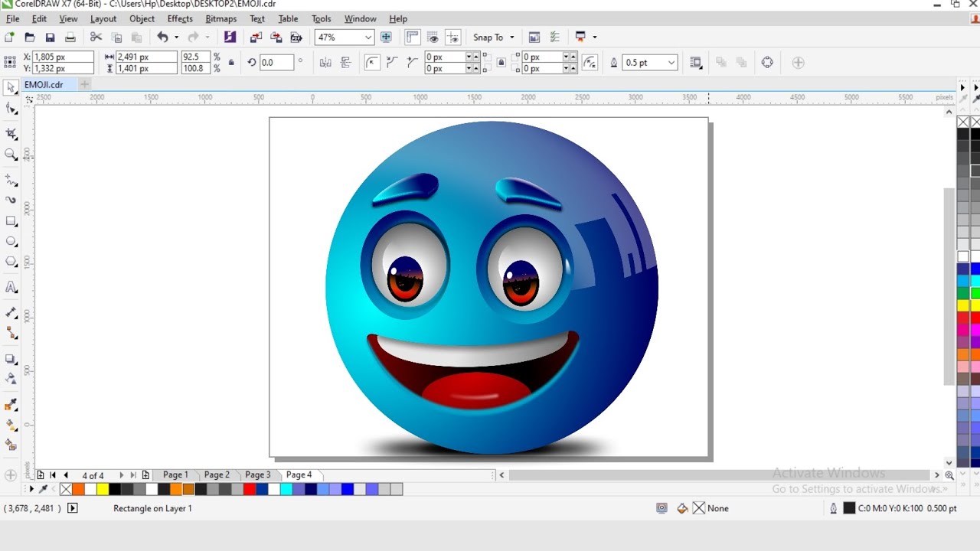
Task: Select round corner style
Action: [373, 63]
